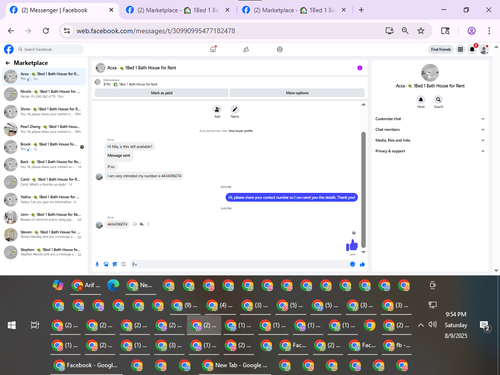Open Chrome zoom magnifier icon
Screen dimensions: 500x375
405,31
